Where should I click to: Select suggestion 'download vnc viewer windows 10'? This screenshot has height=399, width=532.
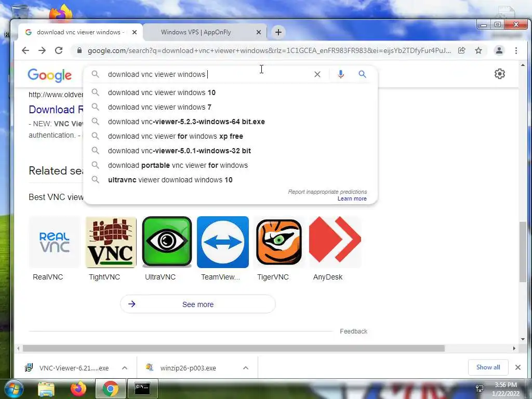[x=230, y=92]
